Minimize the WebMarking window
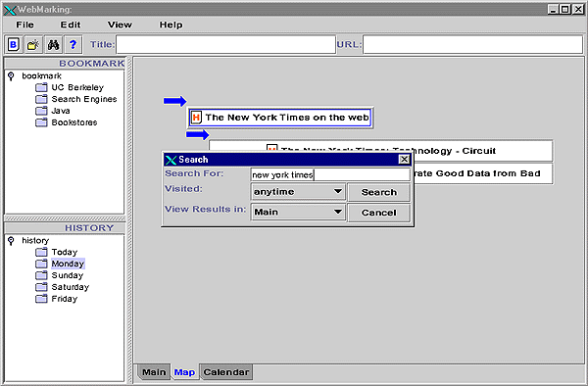Screen dimensions: 588x386 click(x=553, y=10)
